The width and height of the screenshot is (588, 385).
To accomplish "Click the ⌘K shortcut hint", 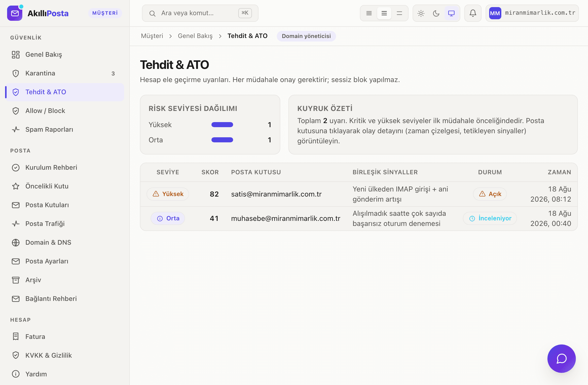I will pos(245,13).
